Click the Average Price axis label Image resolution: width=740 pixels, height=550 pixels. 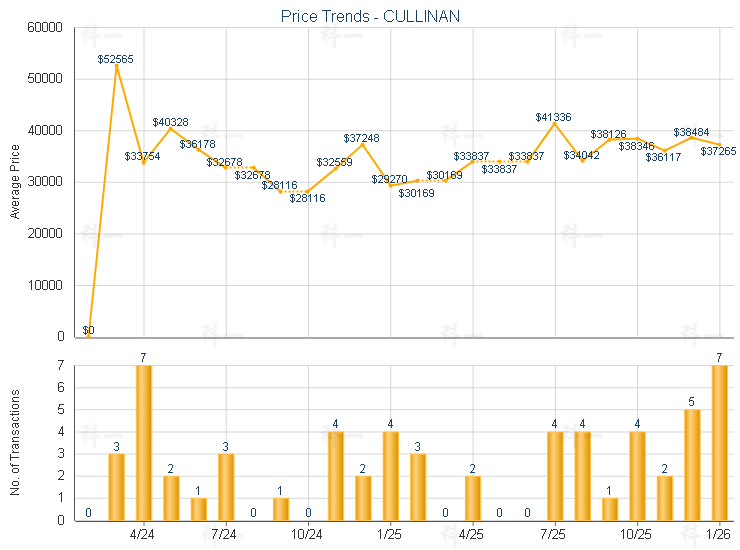tap(15, 182)
